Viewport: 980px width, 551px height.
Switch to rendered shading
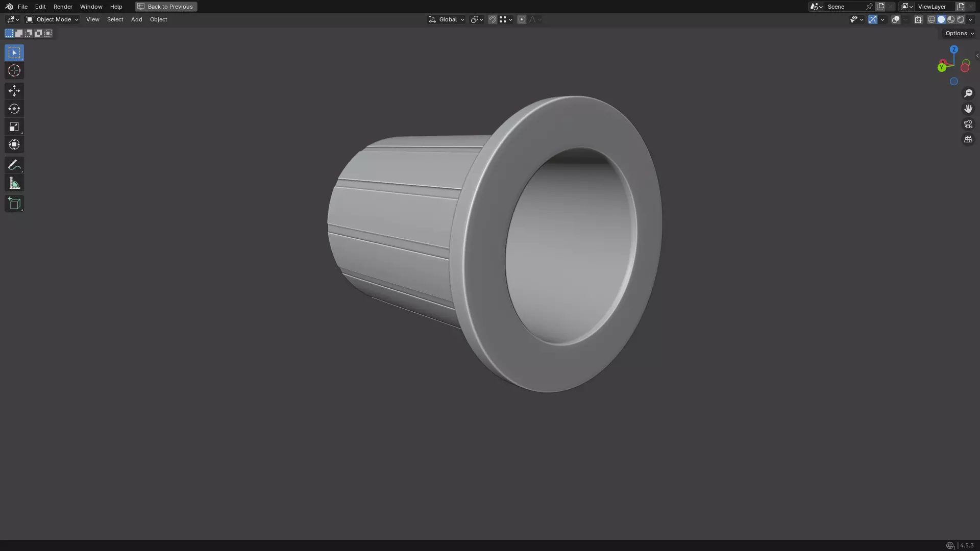[961, 19]
